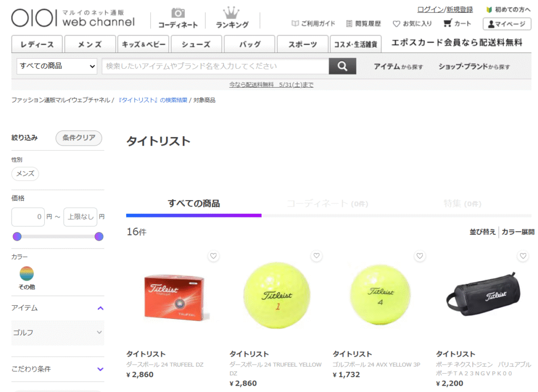Click the magnifying glass search button

click(x=343, y=66)
